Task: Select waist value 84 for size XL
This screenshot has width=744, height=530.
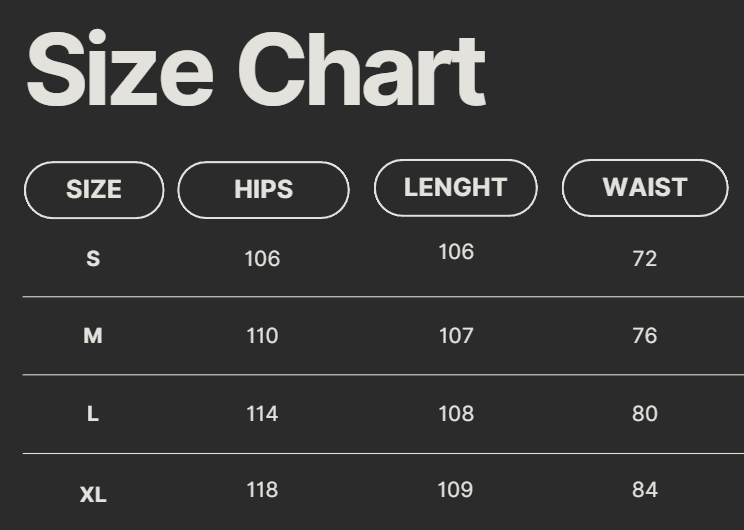Action: pos(645,490)
